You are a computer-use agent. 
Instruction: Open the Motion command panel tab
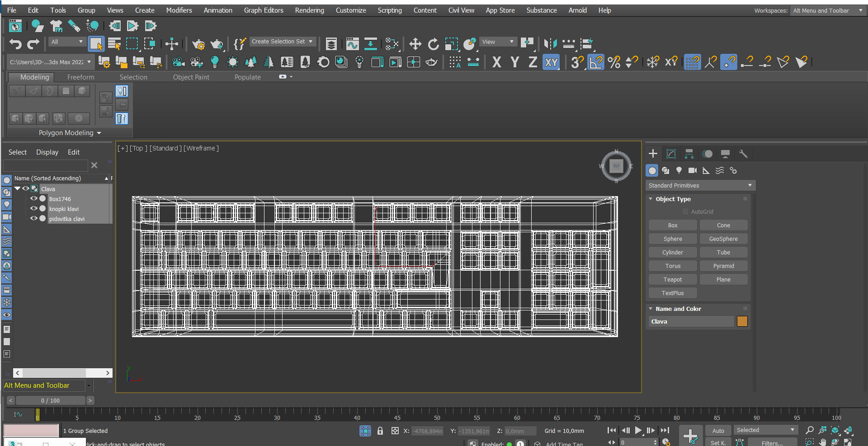(707, 154)
